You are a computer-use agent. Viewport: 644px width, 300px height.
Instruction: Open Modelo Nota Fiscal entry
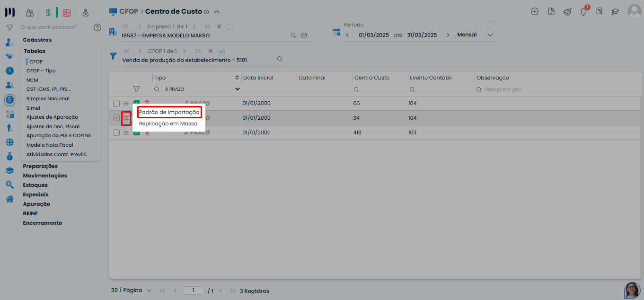[x=50, y=145]
